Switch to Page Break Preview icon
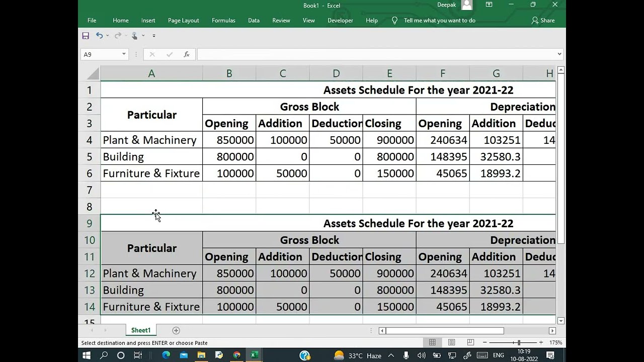The height and width of the screenshot is (362, 644). coord(470,342)
